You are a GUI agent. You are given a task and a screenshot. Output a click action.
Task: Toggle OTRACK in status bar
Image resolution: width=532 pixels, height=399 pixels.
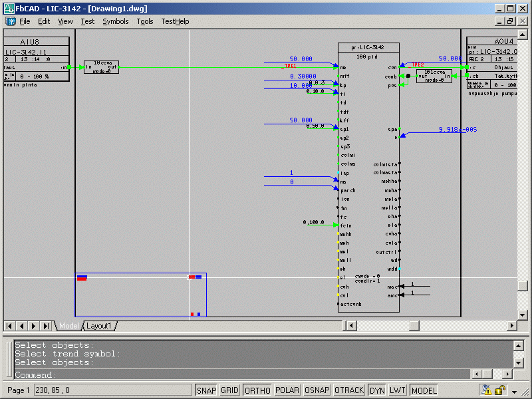(x=349, y=390)
